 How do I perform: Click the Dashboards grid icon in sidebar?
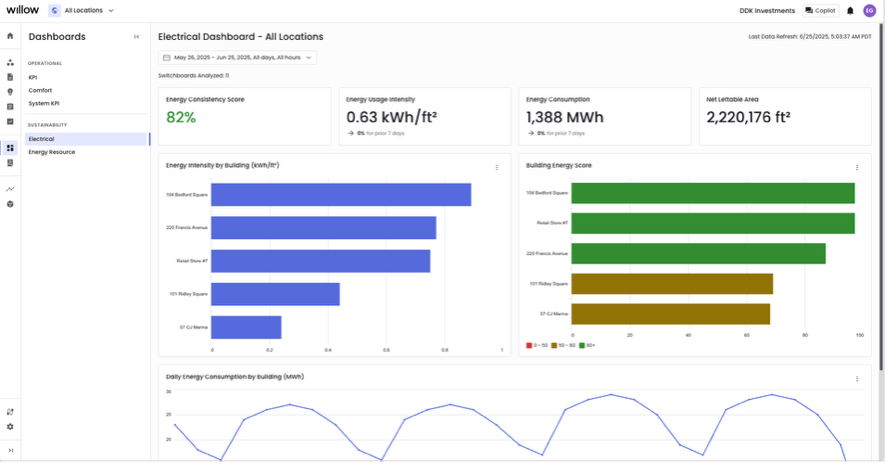click(x=10, y=147)
